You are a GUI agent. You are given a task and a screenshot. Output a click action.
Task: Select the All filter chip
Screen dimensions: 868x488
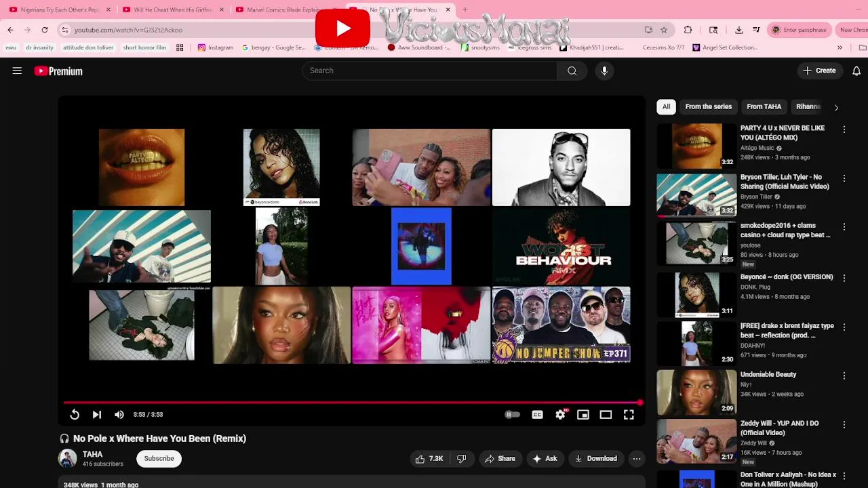[x=666, y=106]
